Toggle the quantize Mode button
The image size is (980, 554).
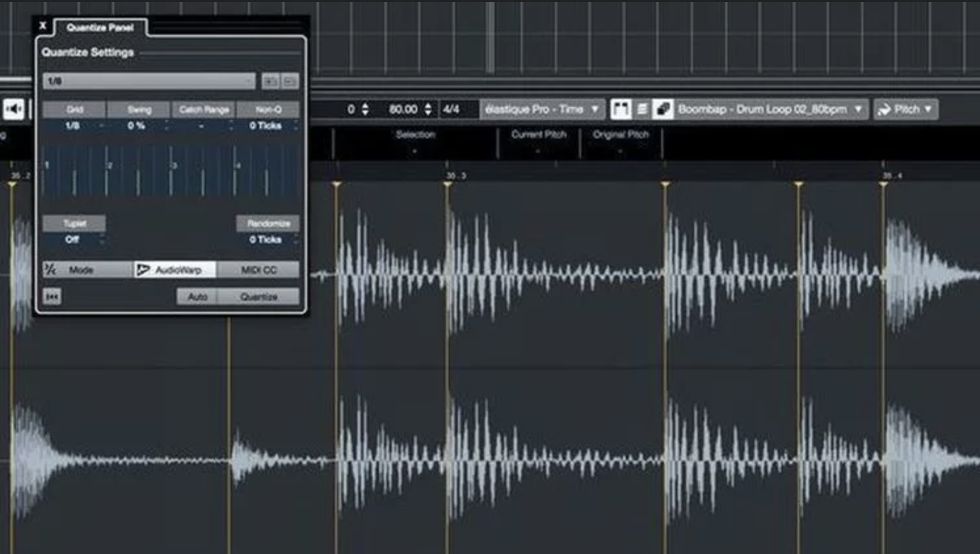[x=88, y=270]
